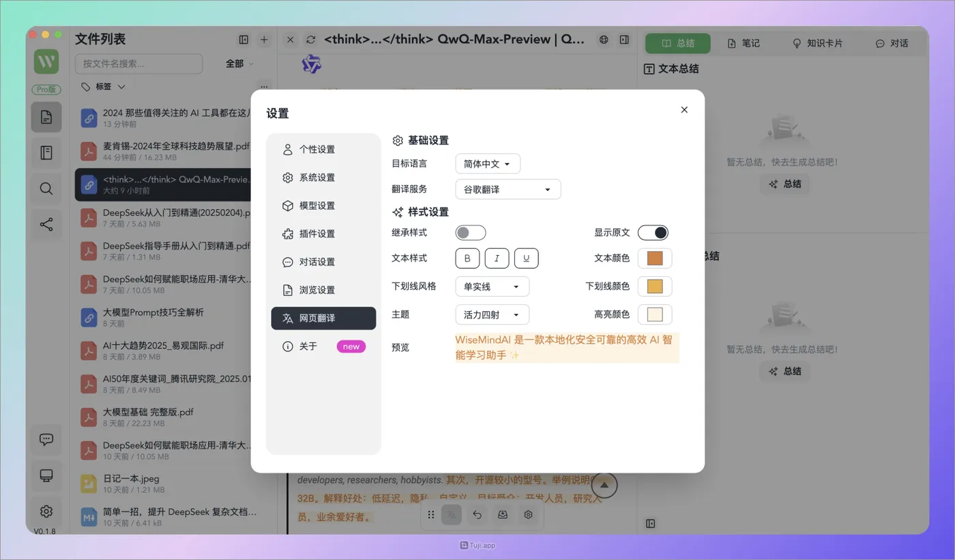Open the 全部 filter dropdown
955x560 pixels.
(x=239, y=63)
